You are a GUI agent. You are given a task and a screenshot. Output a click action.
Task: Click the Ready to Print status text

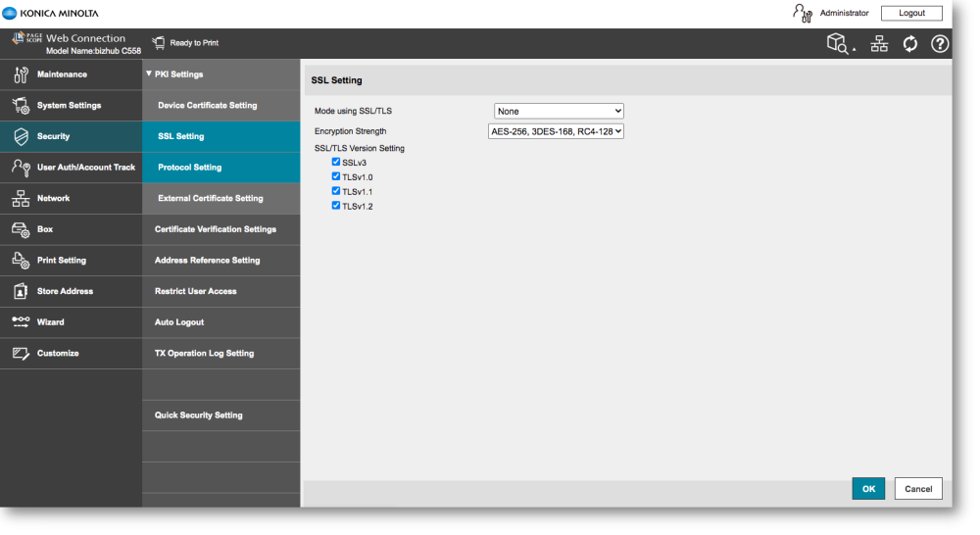pyautogui.click(x=194, y=43)
